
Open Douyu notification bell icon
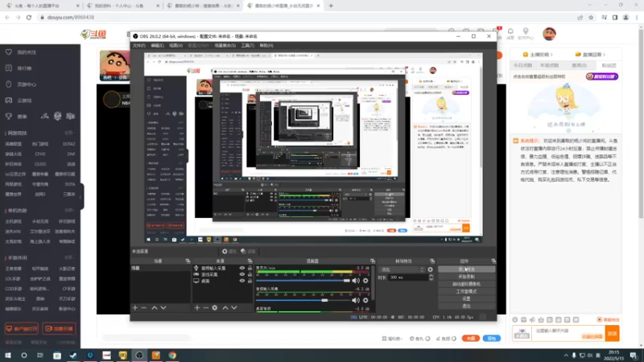(510, 31)
